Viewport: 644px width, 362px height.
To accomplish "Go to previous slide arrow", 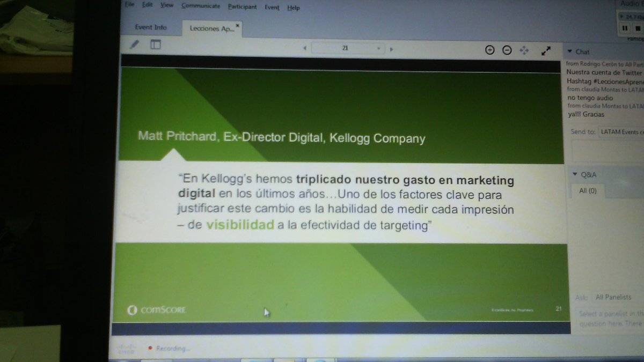I will click(305, 48).
